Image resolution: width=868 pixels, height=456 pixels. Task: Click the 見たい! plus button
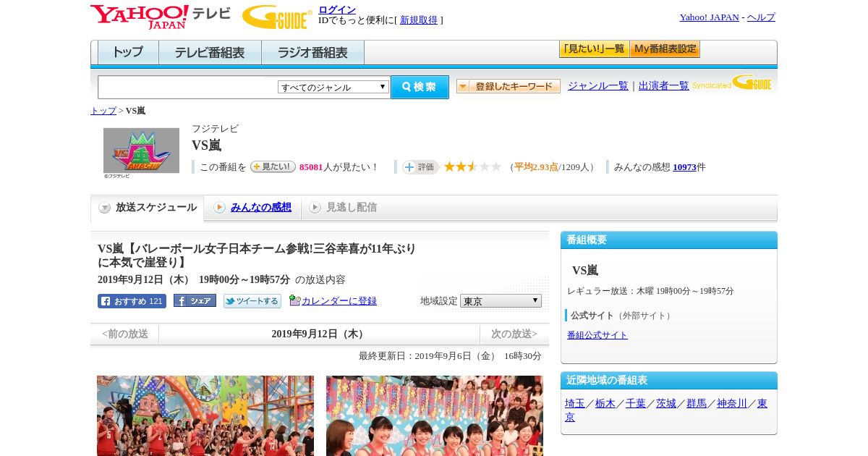click(273, 166)
